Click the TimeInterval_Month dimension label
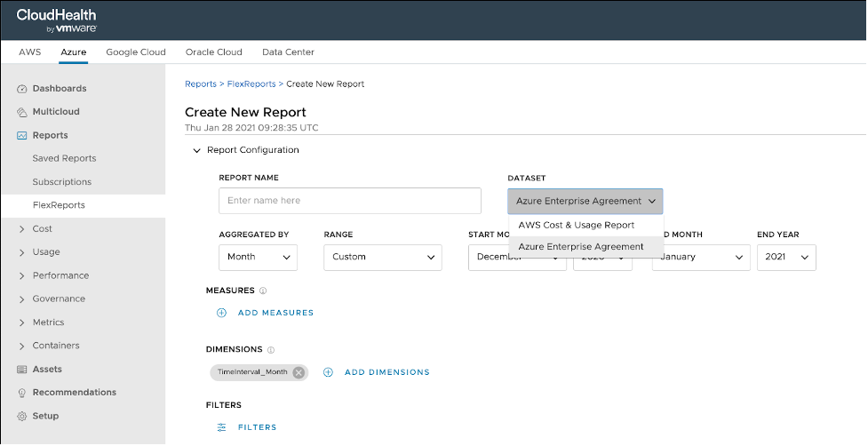The width and height of the screenshot is (868, 446). pyautogui.click(x=252, y=372)
